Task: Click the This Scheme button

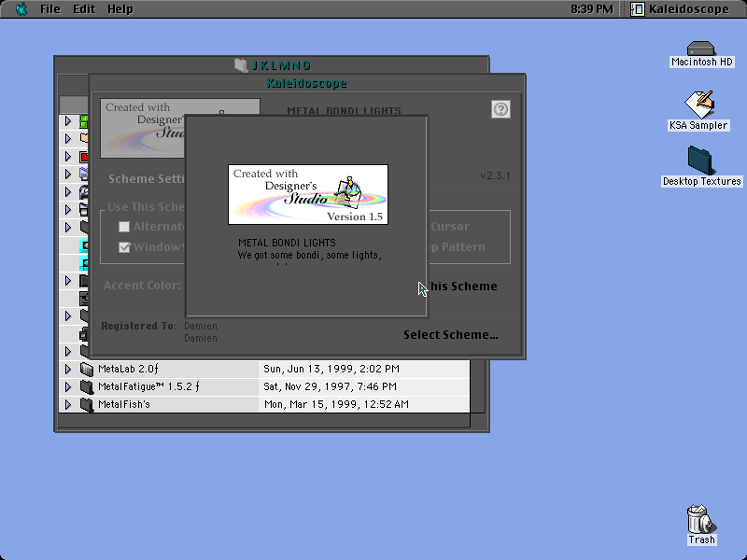Action: pos(462,287)
